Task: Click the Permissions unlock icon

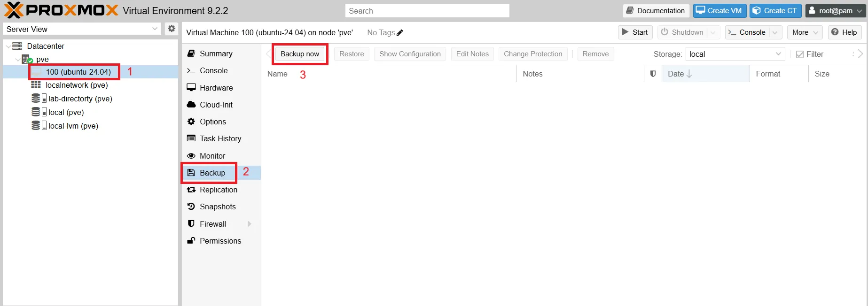Action: 191,241
